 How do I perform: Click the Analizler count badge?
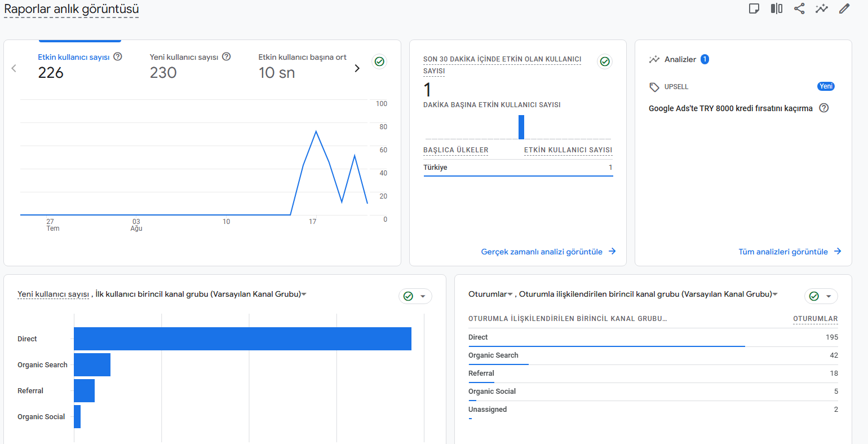(705, 59)
